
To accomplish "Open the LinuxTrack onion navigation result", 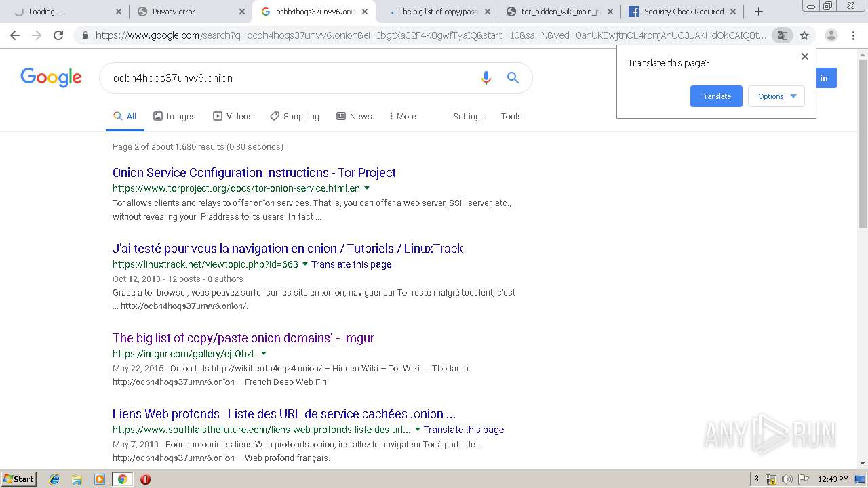I will pyautogui.click(x=288, y=249).
